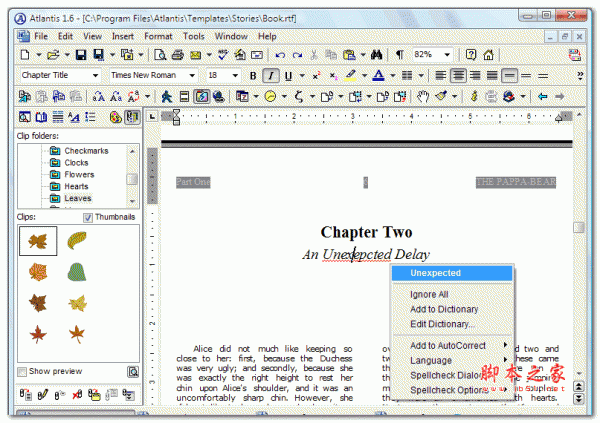Open the Tools menu
This screenshot has height=423, width=600.
click(194, 36)
